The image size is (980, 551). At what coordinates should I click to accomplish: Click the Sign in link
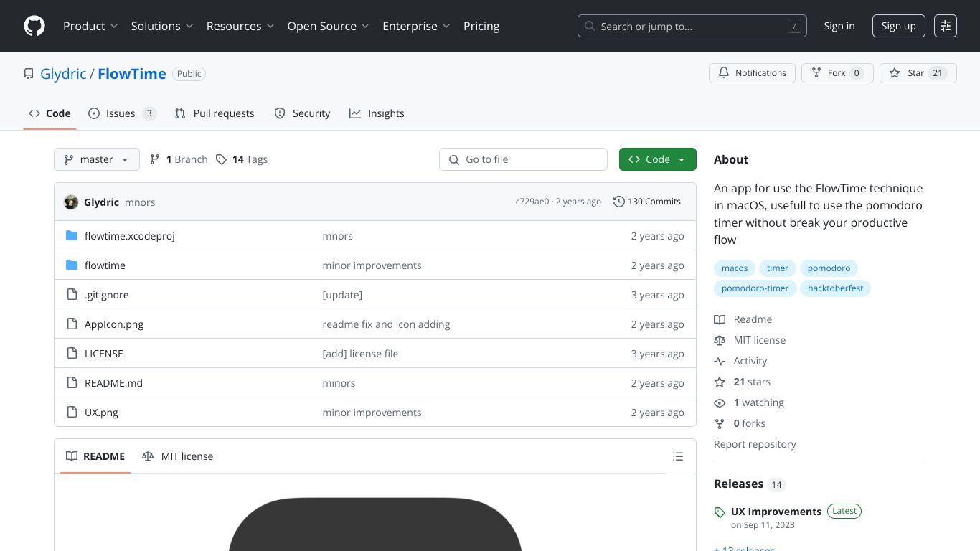click(x=839, y=26)
